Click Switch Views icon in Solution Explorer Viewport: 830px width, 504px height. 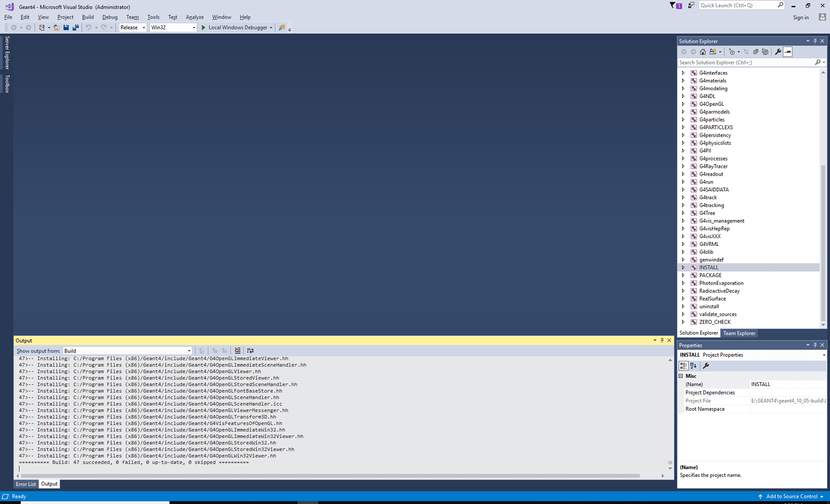coord(713,52)
